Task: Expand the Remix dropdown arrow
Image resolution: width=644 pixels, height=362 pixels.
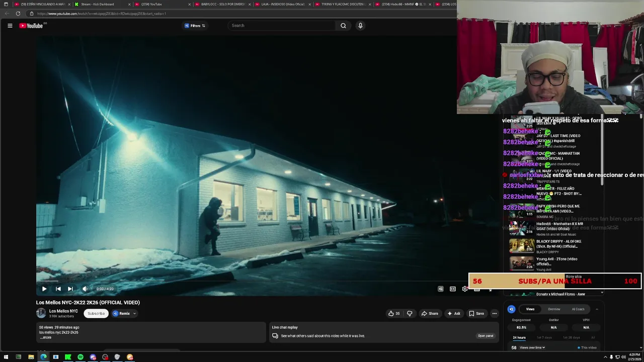Action: pos(134,313)
